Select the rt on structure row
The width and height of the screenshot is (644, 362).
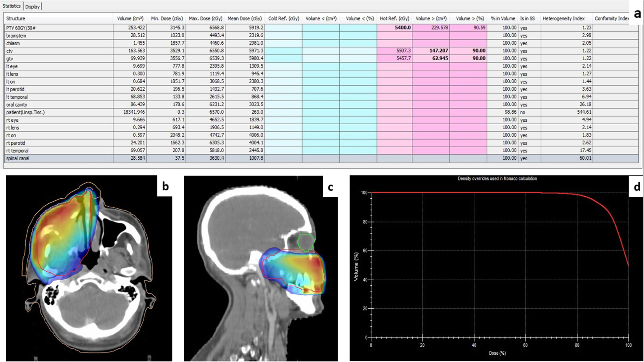321,135
